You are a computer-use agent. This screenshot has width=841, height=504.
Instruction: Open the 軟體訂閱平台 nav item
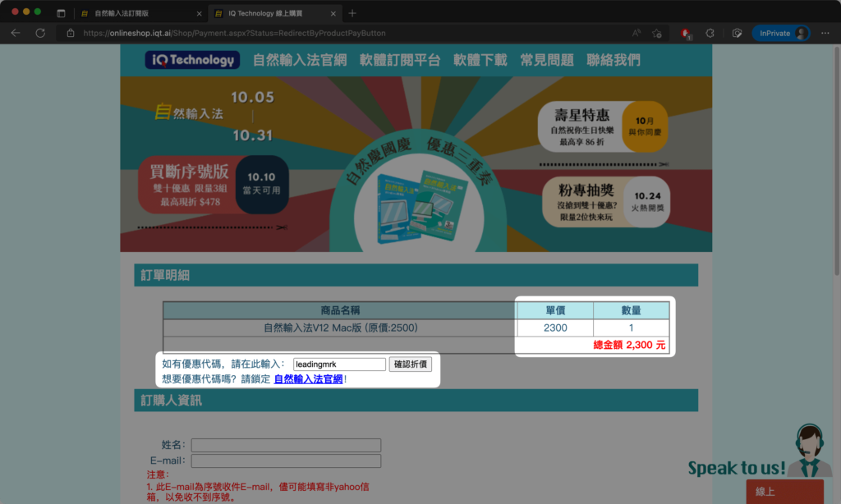tap(400, 60)
